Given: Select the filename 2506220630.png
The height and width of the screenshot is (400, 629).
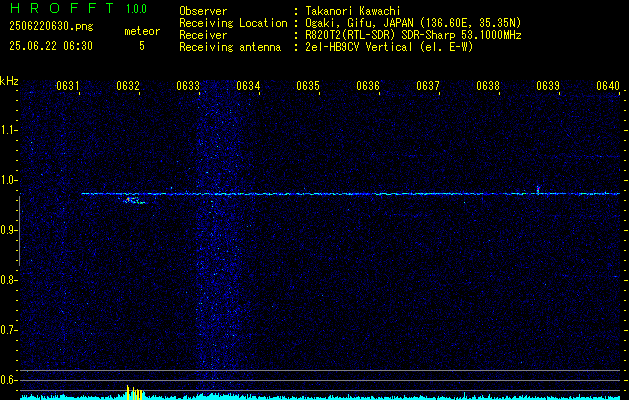Looking at the screenshot, I should (51, 27).
